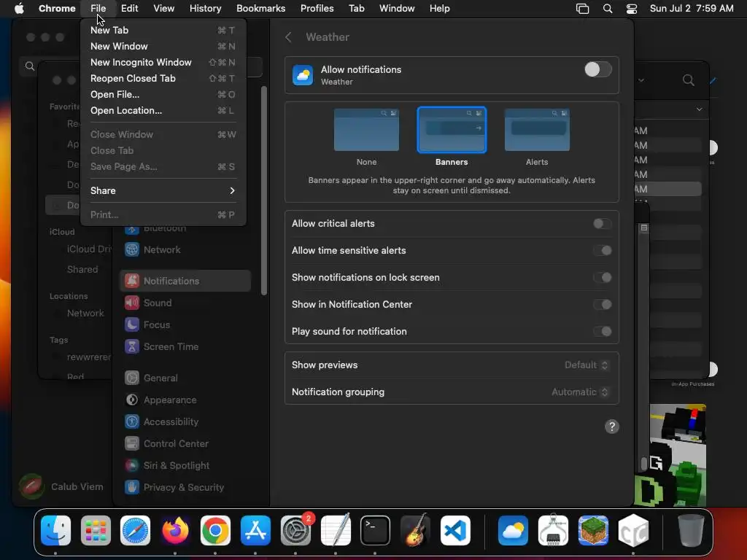Open Control Center from the menu bar
747x560 pixels.
click(632, 9)
